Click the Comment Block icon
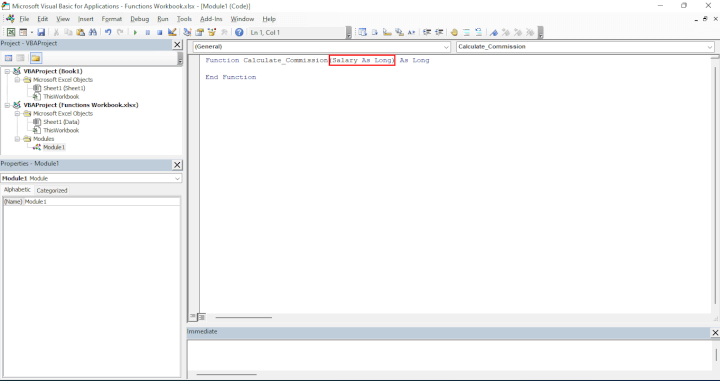The width and height of the screenshot is (720, 381). point(467,32)
